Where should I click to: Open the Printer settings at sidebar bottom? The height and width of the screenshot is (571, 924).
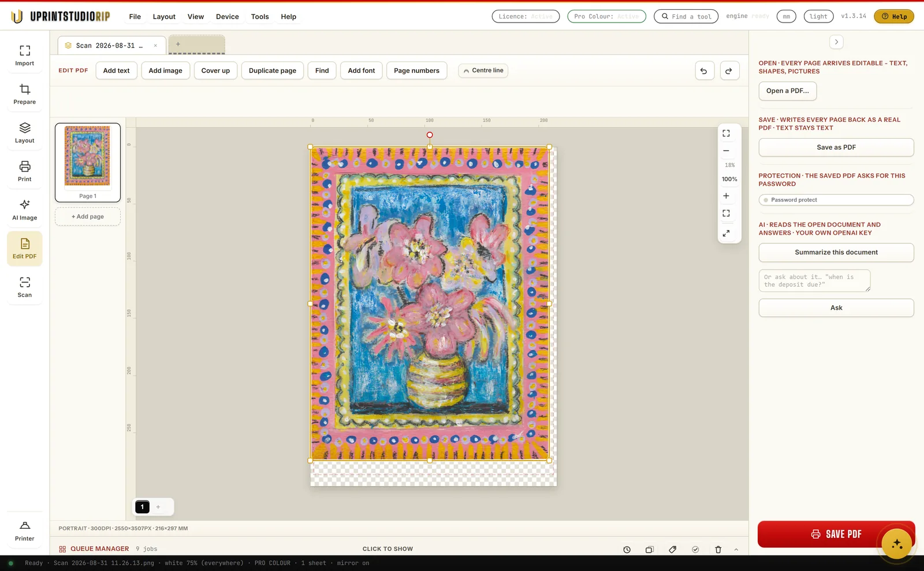(x=25, y=531)
